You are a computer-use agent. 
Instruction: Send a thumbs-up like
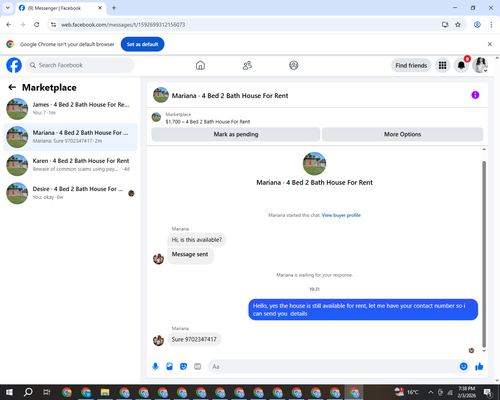tap(479, 367)
